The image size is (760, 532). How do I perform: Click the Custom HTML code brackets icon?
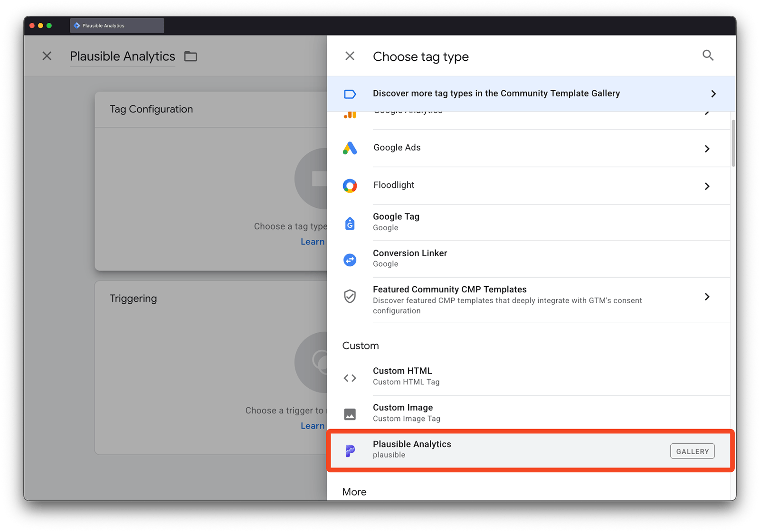[350, 378]
